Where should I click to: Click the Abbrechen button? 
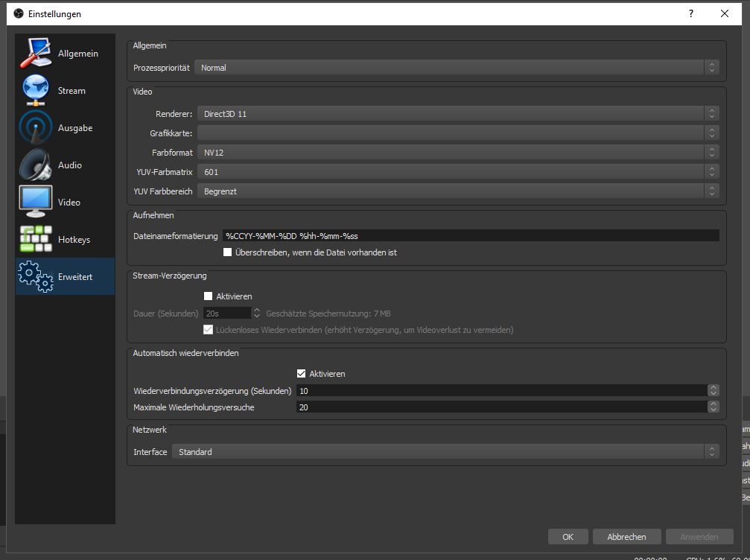[626, 537]
